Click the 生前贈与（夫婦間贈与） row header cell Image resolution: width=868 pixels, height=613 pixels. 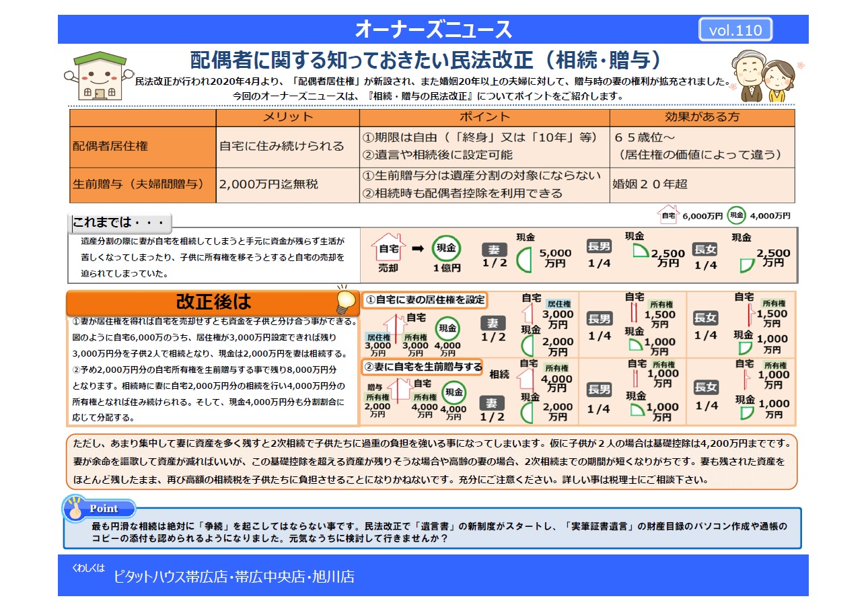tap(143, 185)
